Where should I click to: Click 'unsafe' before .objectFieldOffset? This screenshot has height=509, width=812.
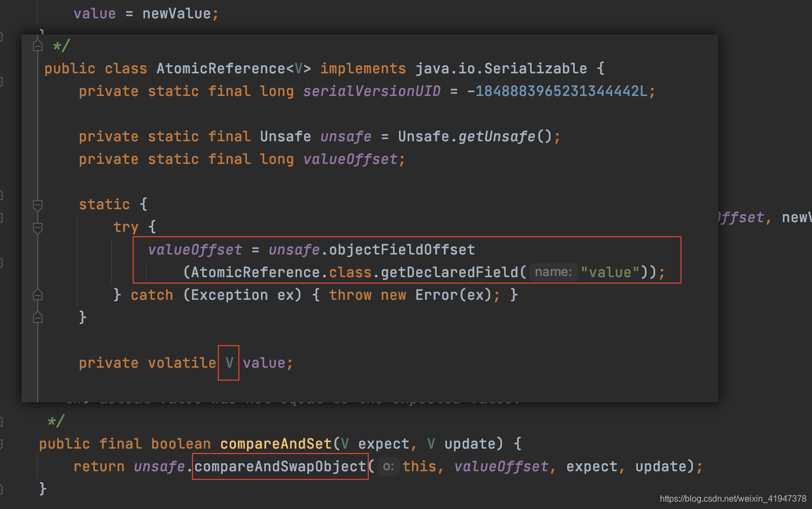294,250
